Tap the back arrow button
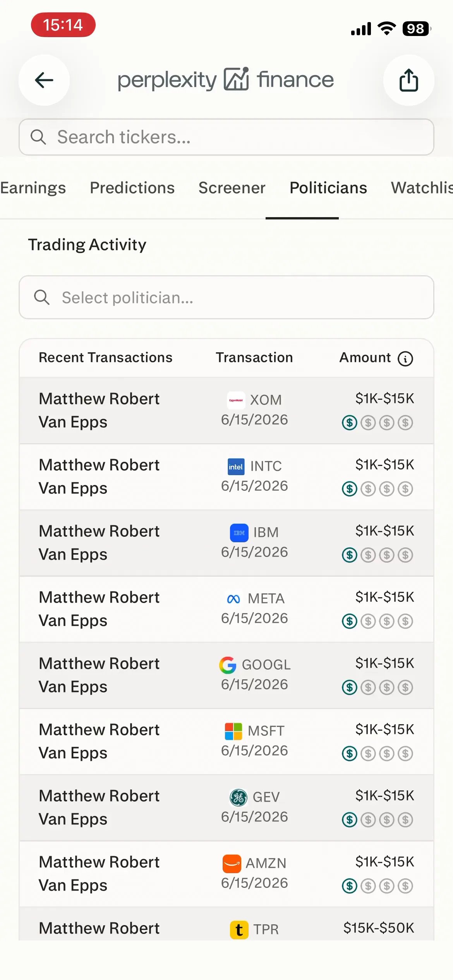This screenshot has height=980, width=453. click(x=44, y=80)
